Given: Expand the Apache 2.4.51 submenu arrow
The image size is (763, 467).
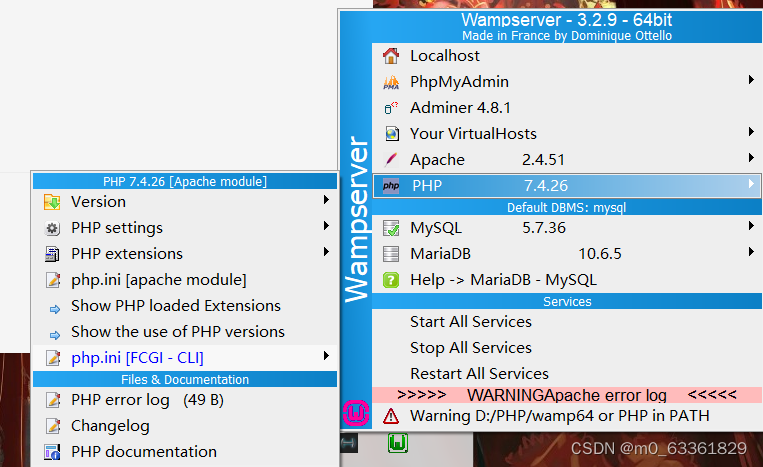Looking at the screenshot, I should 751,157.
